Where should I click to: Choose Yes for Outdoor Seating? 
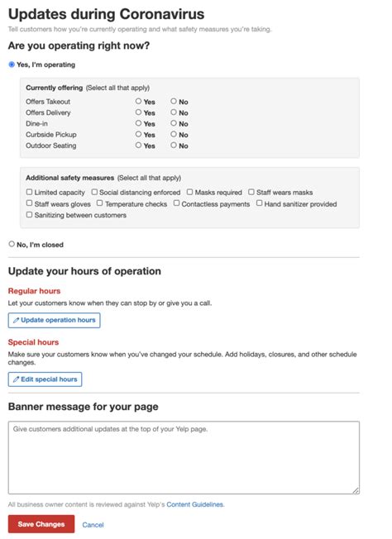pos(138,145)
